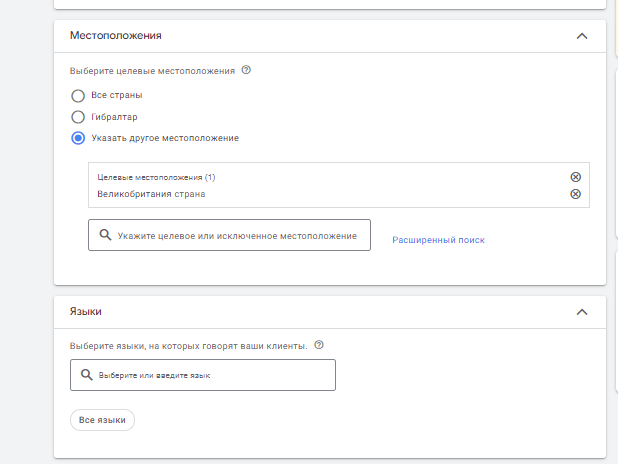Image resolution: width=618 pixels, height=464 pixels.
Task: Click the Выберите целевые местоположения label text
Action: [x=152, y=71]
